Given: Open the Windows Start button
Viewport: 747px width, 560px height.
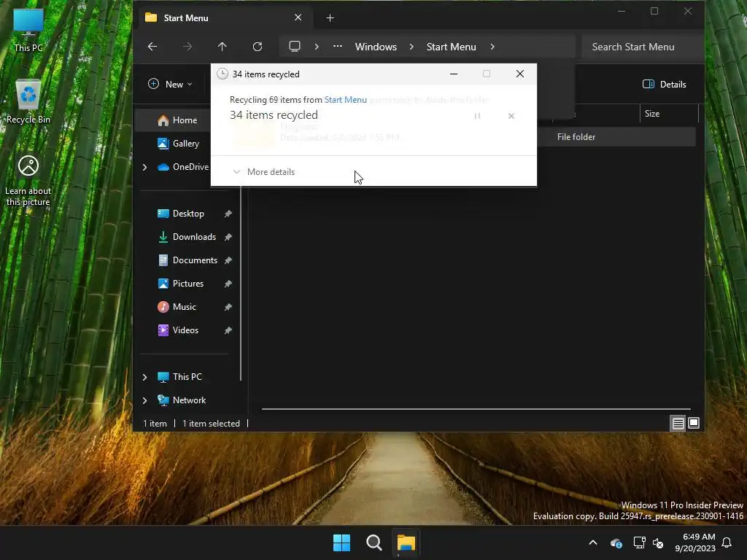Looking at the screenshot, I should coord(341,542).
